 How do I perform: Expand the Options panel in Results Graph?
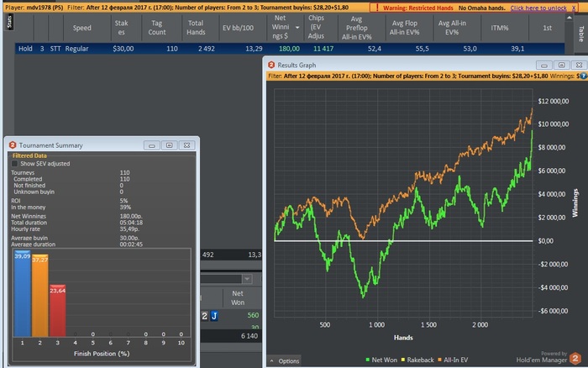pyautogui.click(x=284, y=361)
